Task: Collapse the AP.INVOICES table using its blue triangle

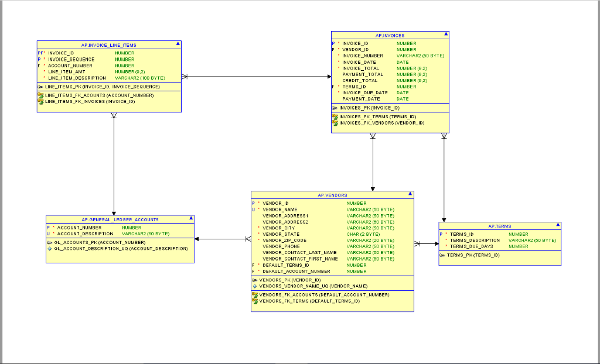Action: [x=446, y=35]
